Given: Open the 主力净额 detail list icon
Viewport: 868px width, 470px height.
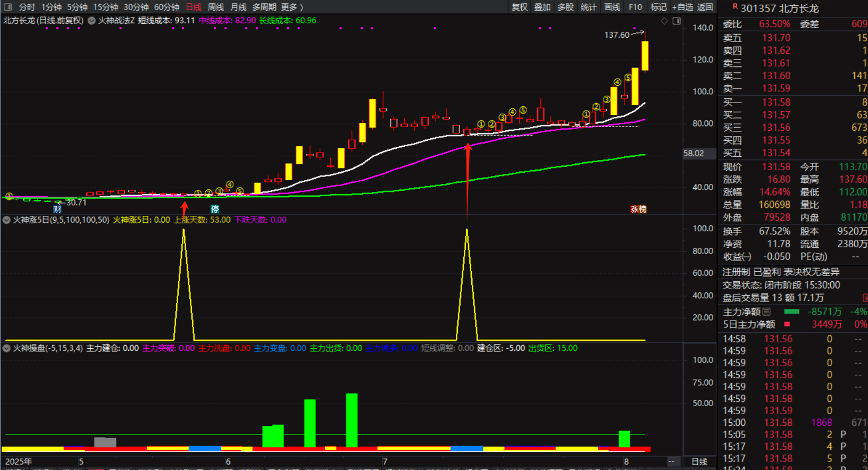Looking at the screenshot, I should 766,312.
